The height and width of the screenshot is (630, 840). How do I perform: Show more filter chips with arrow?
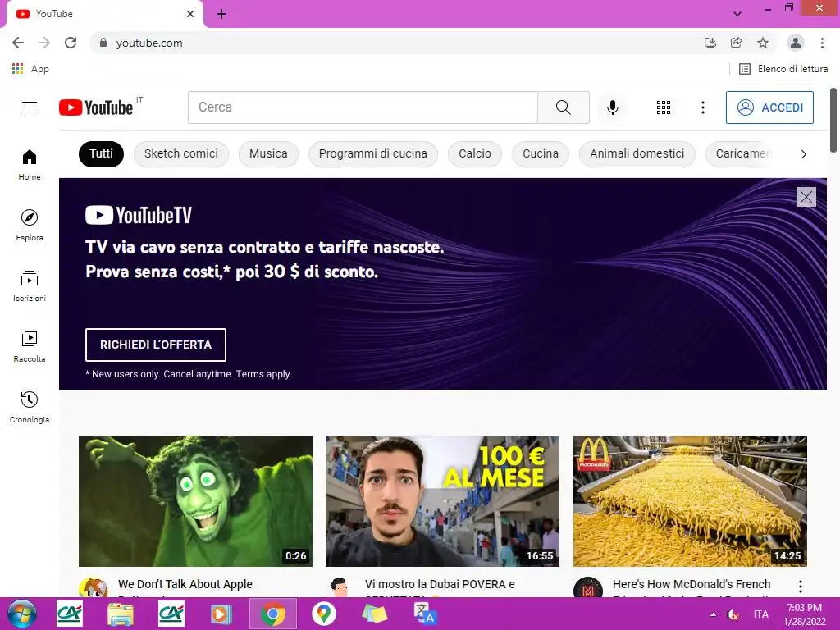pos(803,154)
